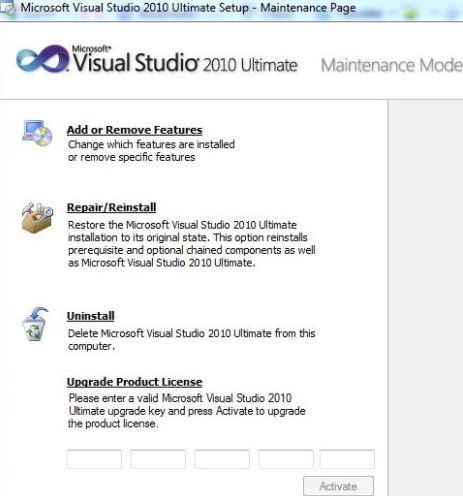463x496 pixels.
Task: Focus the first product key box
Action: click(94, 459)
